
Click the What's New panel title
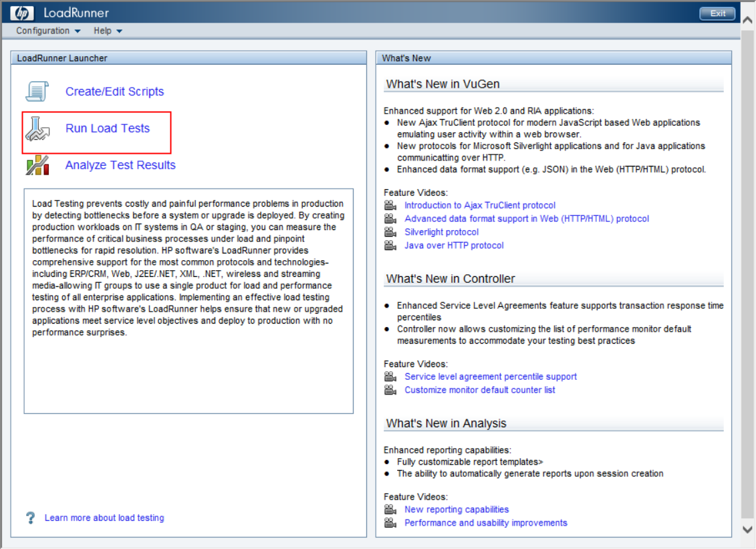(x=406, y=58)
